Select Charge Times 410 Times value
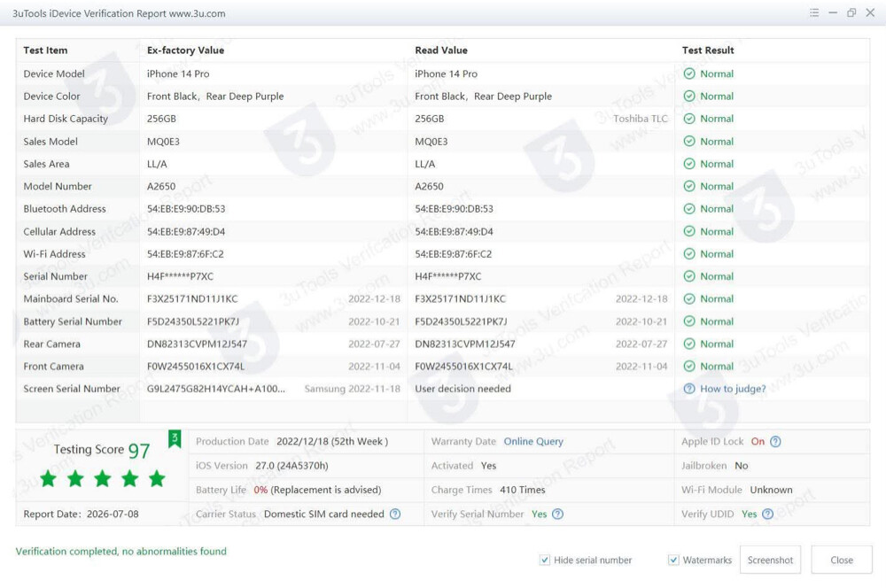Image resolution: width=886 pixels, height=588 pixels. click(x=522, y=490)
